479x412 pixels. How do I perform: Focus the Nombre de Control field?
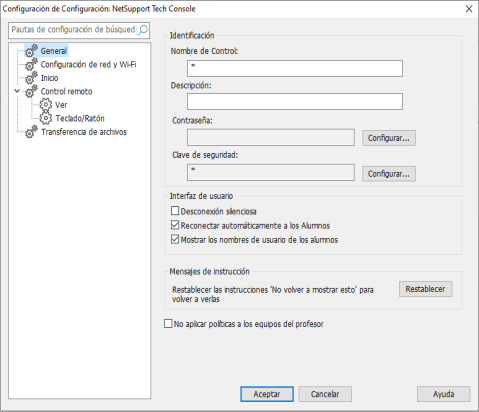click(x=295, y=68)
